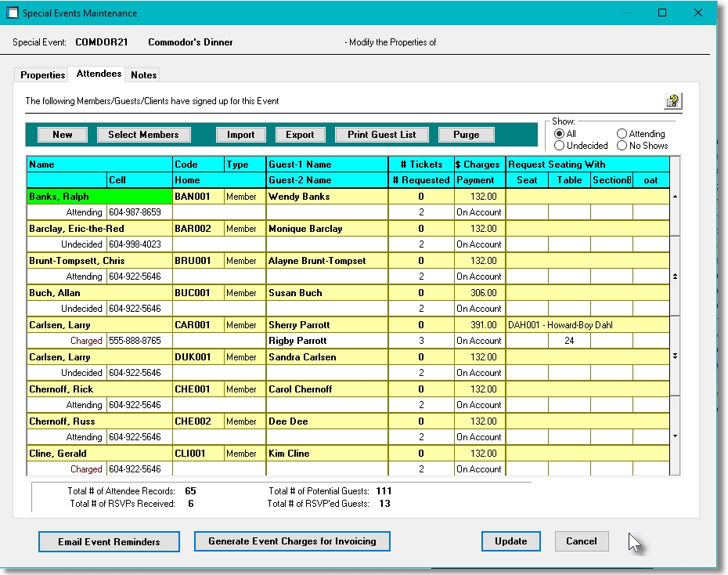This screenshot has height=575, width=728.
Task: Open the Notes tab
Action: tap(143, 74)
